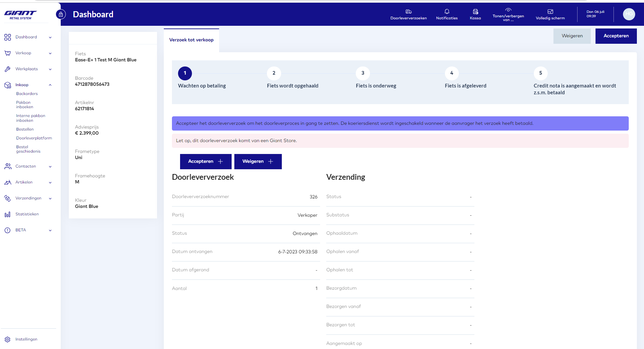Select the Verzoek tot verkoop tab
This screenshot has width=644, height=349.
191,40
